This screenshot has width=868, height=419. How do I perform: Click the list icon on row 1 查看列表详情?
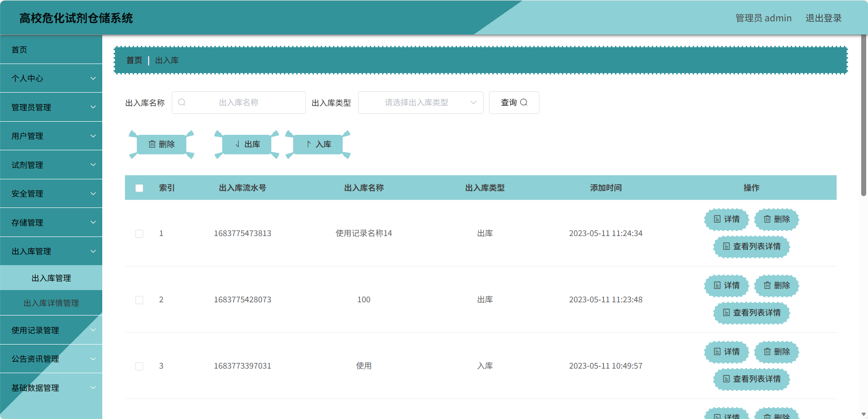click(726, 246)
